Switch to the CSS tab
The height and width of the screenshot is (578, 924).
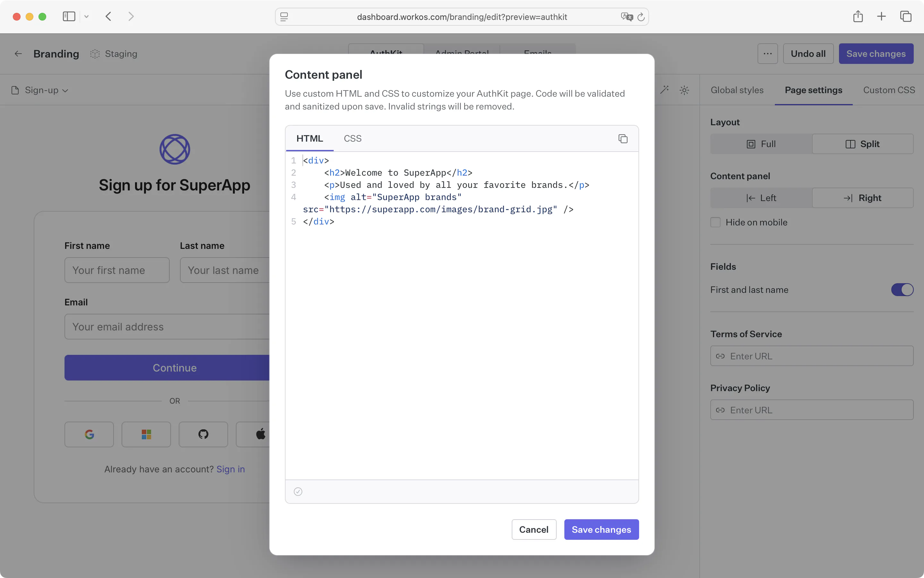point(352,138)
